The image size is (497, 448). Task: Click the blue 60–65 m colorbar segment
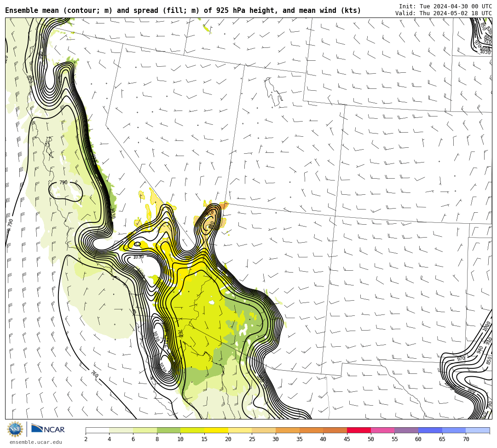pos(430,430)
